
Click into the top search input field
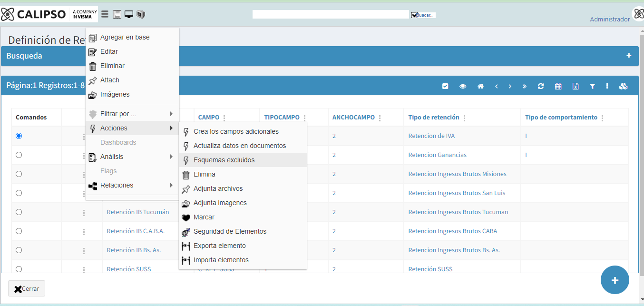click(x=331, y=14)
